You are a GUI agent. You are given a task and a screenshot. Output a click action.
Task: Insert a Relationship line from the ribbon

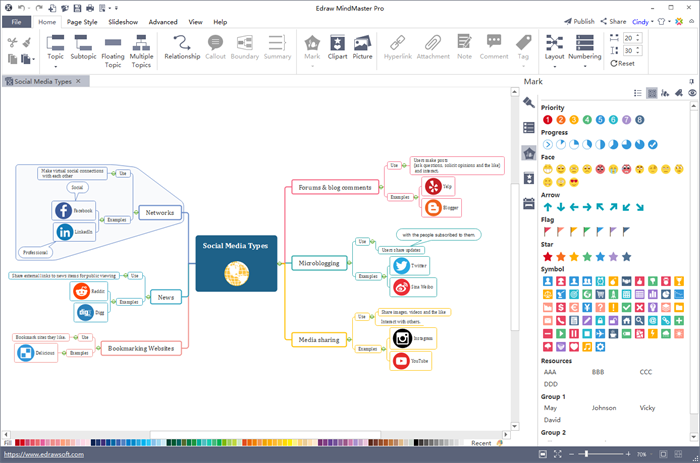182,47
